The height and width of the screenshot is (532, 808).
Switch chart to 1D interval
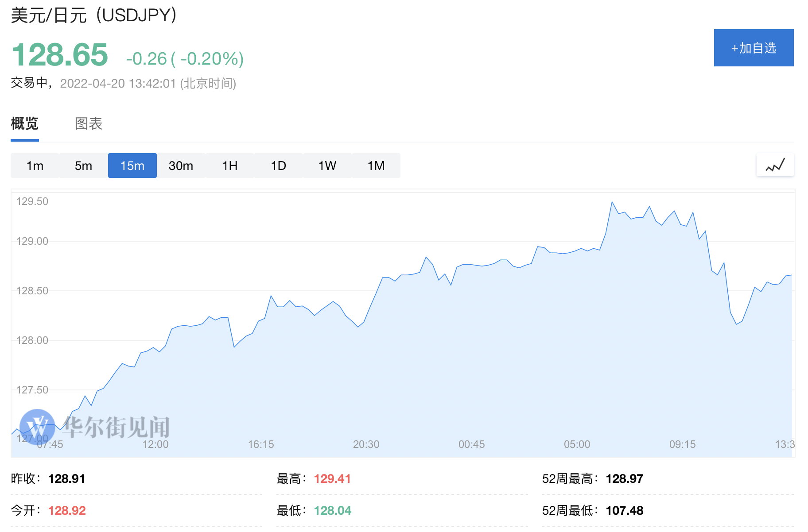pos(279,166)
